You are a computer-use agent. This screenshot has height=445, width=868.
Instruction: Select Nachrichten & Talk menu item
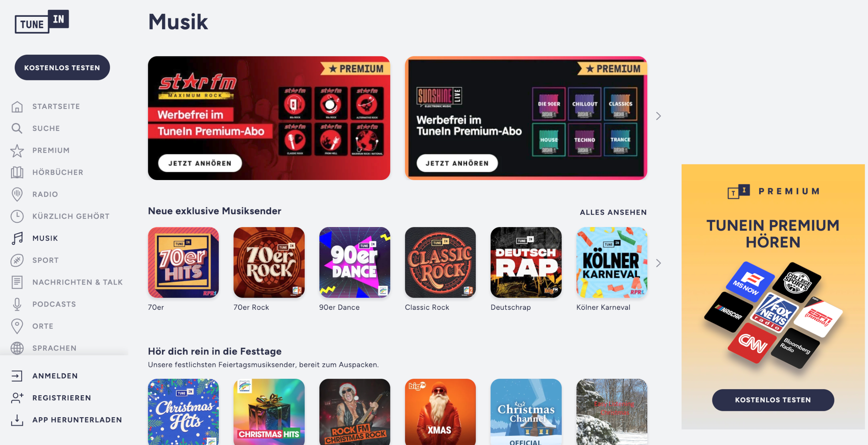(78, 282)
